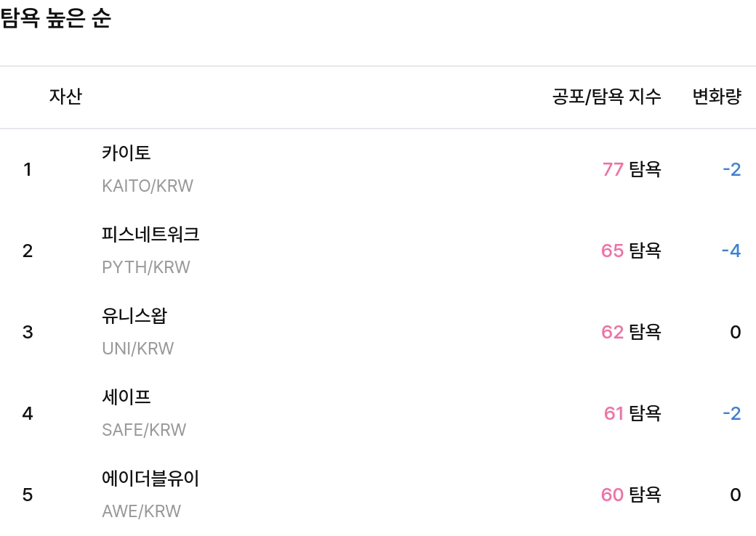Select the AWE/KRW trading pair
Viewport: 756px width, 536px height.
tap(141, 511)
